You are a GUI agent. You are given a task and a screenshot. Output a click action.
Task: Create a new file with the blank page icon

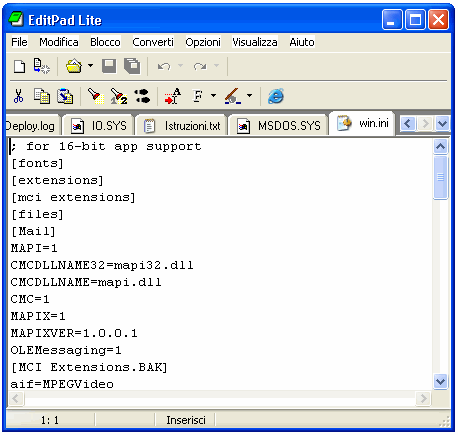pos(19,66)
